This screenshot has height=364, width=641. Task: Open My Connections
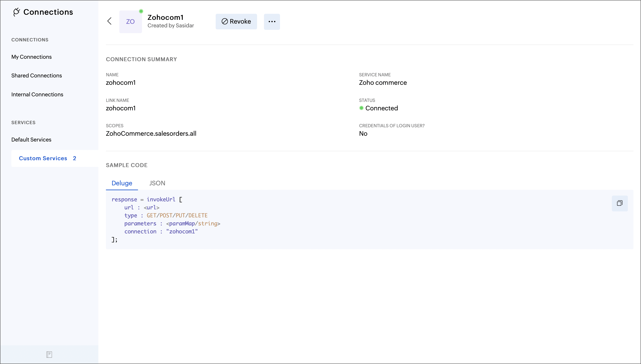coord(32,57)
